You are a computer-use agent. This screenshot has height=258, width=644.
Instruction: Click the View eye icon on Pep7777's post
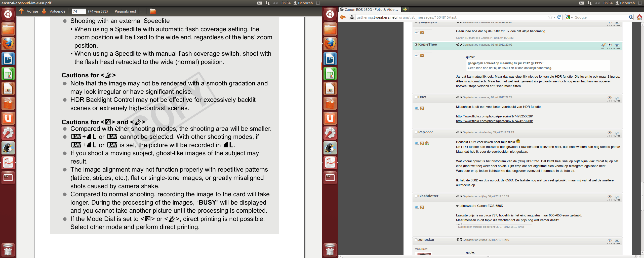610,133
